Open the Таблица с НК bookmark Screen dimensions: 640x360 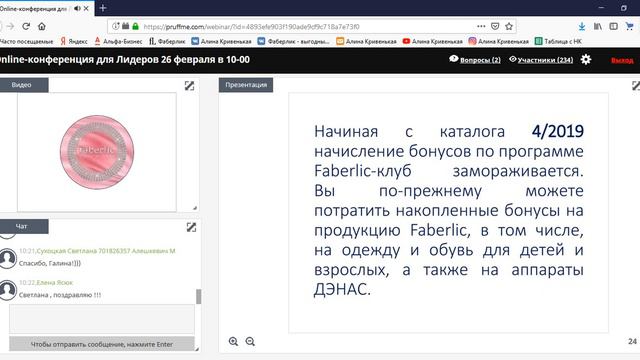(558, 41)
